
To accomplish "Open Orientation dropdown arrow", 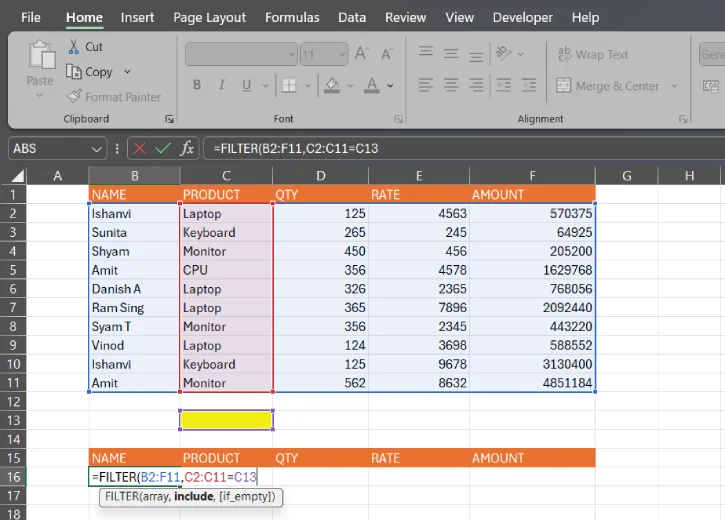I will (x=521, y=54).
